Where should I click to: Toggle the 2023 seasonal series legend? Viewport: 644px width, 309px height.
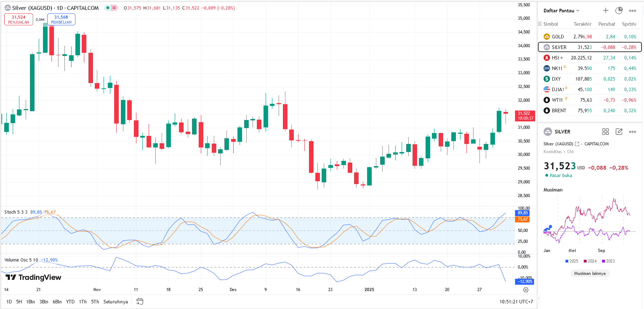[x=608, y=261]
